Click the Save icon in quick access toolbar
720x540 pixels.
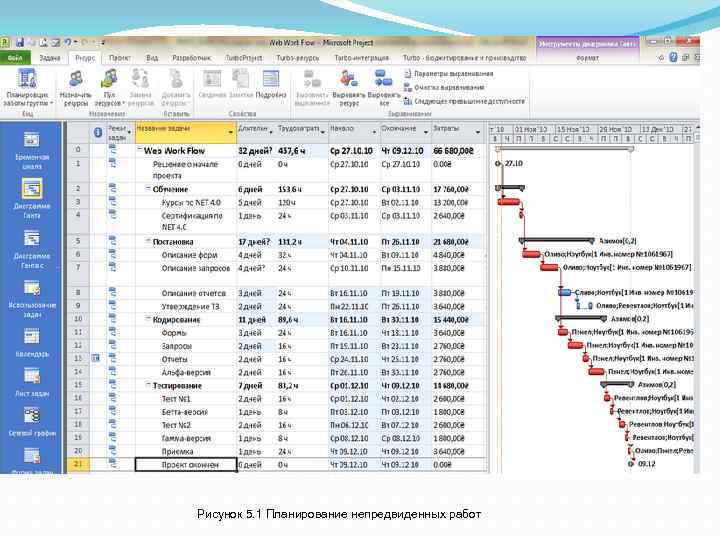click(19, 43)
